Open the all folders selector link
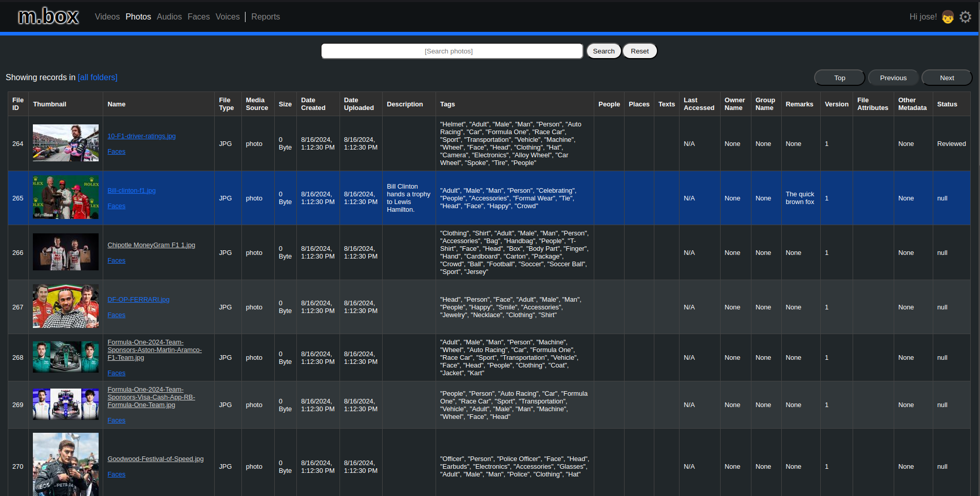 tap(98, 78)
